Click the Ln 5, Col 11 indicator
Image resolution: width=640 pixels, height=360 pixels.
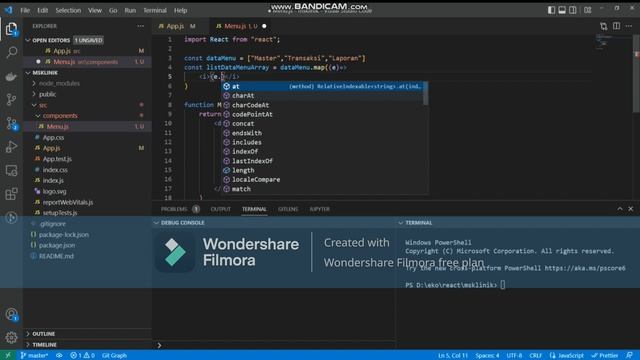[453, 355]
